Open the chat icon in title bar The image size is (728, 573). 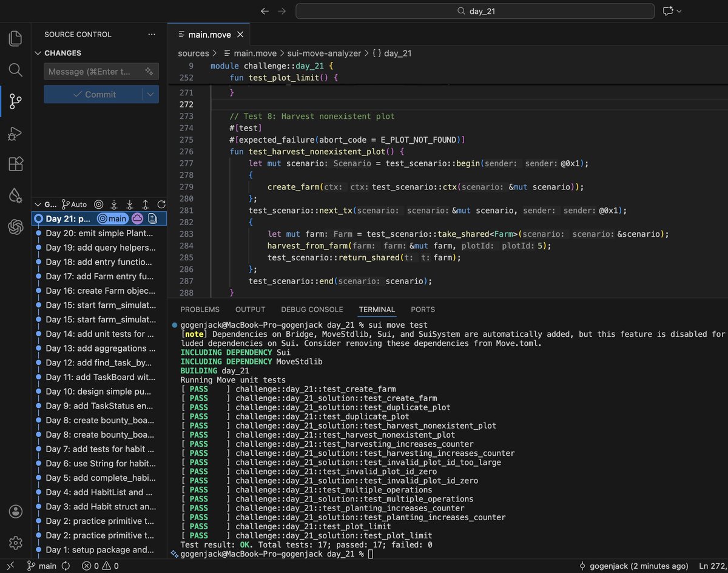click(668, 11)
